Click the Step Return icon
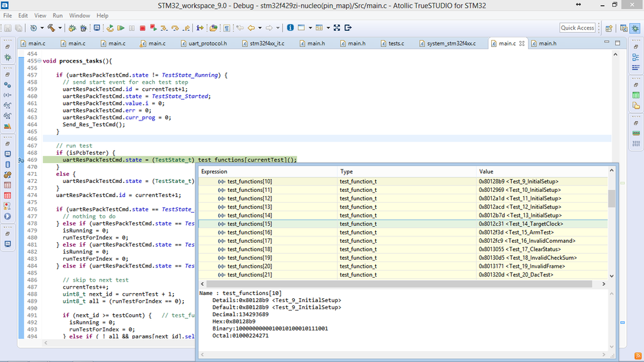 tap(186, 28)
